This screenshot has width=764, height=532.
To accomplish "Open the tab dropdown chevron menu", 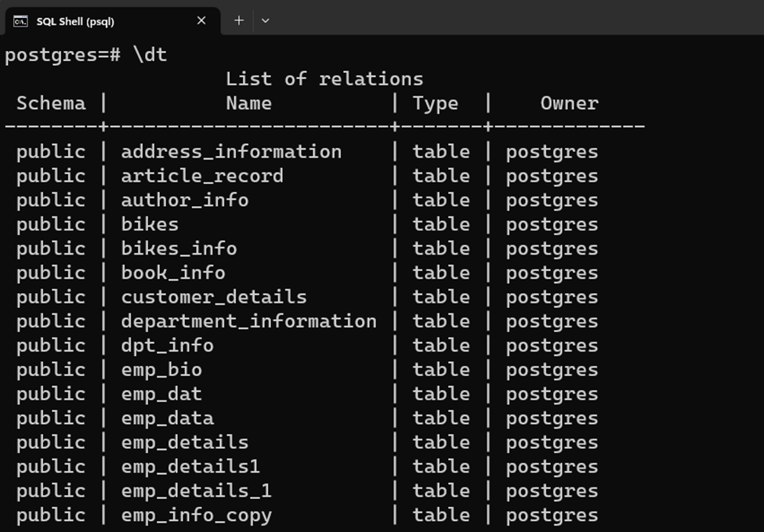I will point(265,21).
